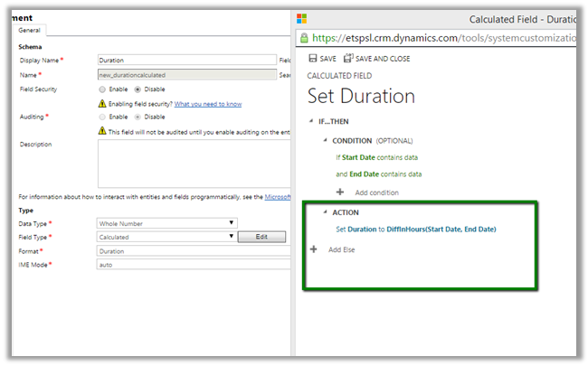The width and height of the screenshot is (588, 366).
Task: Click the Save and Close icon
Action: click(351, 58)
